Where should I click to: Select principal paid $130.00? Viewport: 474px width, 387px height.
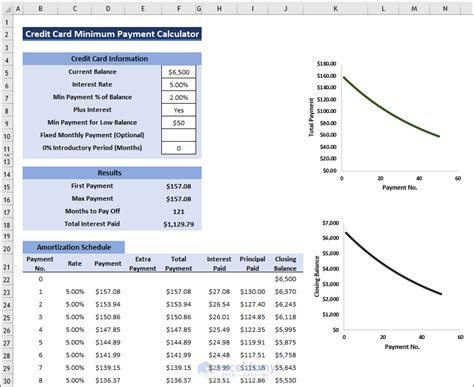click(x=252, y=292)
